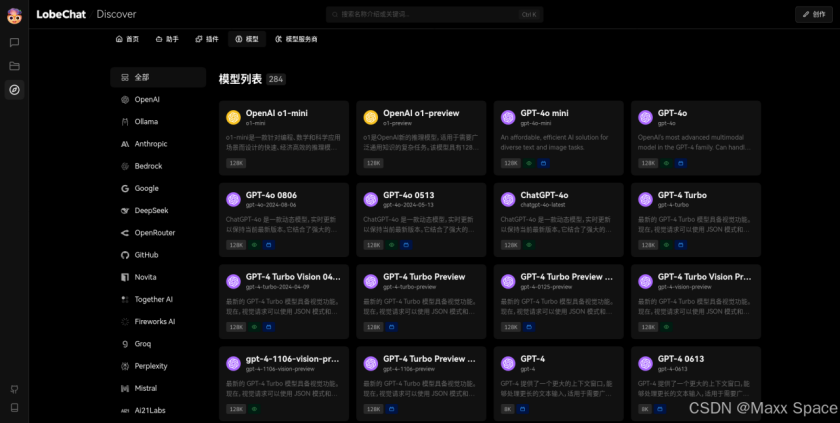Filter models by GitHub provider
Screen dimensions: 840x423
coord(158,255)
